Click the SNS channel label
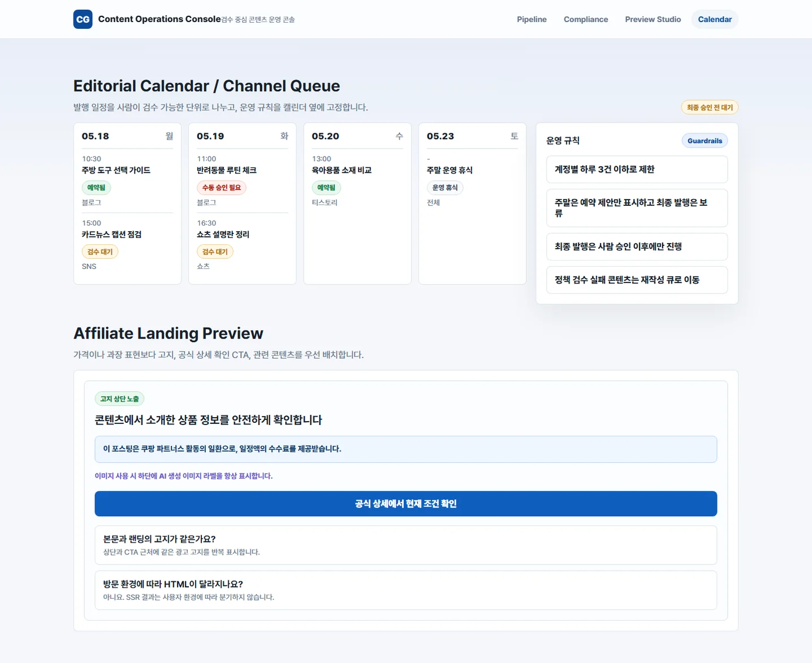The width and height of the screenshot is (812, 663). [89, 267]
